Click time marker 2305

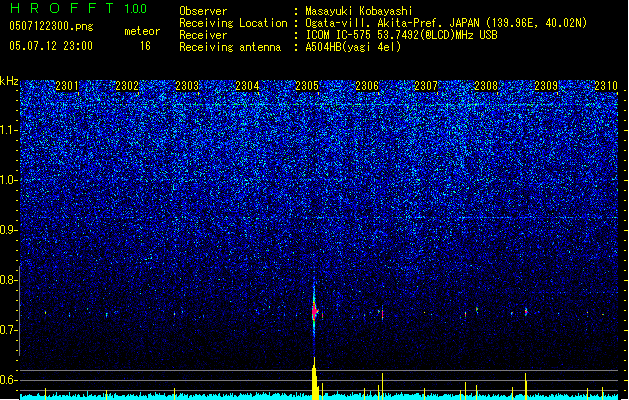307,86
